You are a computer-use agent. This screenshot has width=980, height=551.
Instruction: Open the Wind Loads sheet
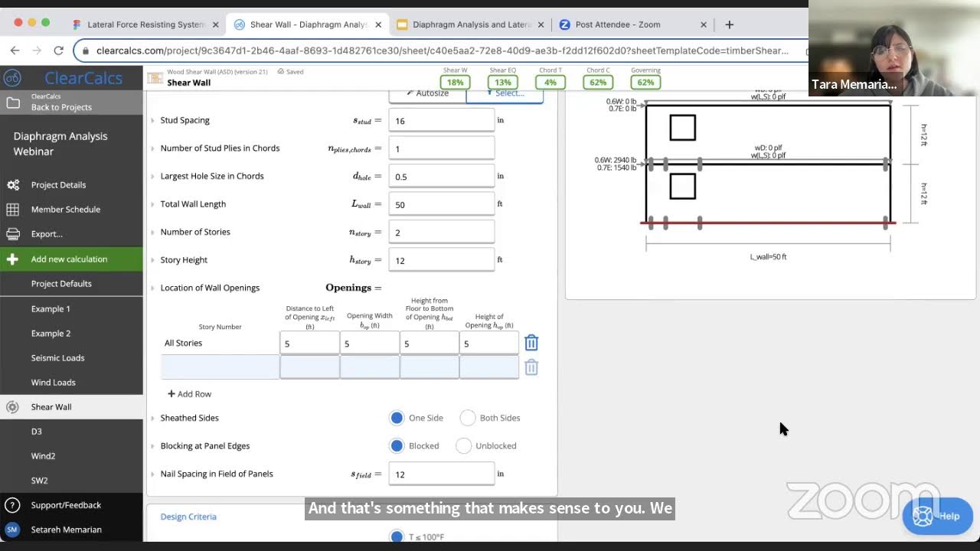53,383
